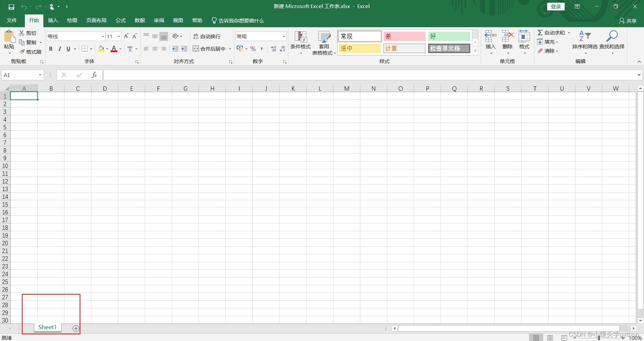Apply the 适中 (Neutral) cell style

click(x=360, y=48)
